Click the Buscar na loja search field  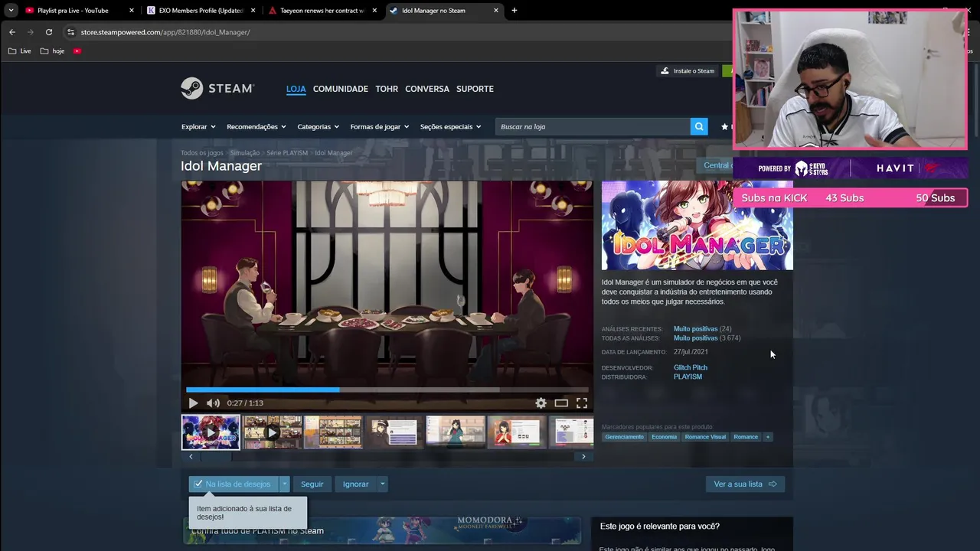(x=593, y=126)
